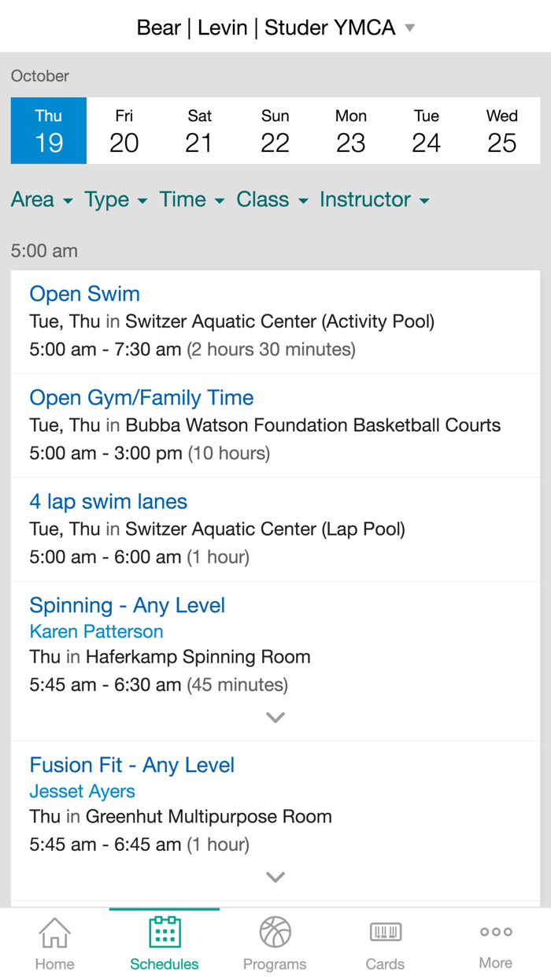Select Wednesday the 25th
This screenshot has height=980, width=551.
[501, 131]
